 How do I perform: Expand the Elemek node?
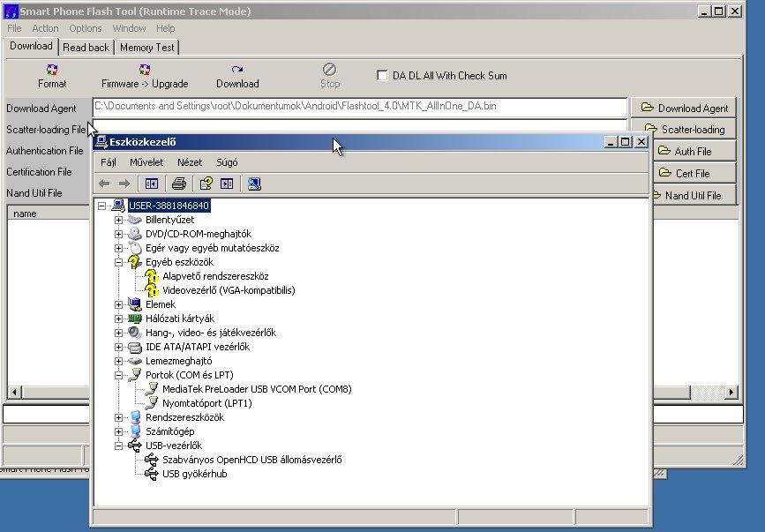(118, 304)
